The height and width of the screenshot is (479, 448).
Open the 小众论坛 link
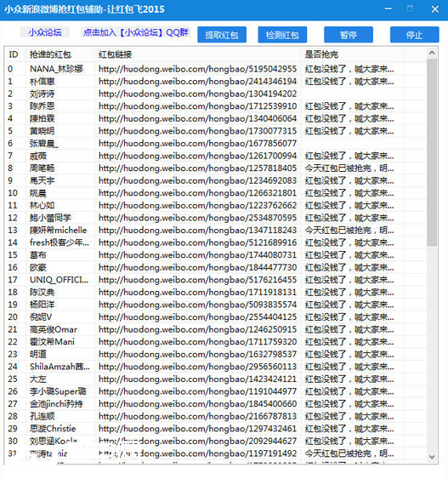tap(45, 32)
